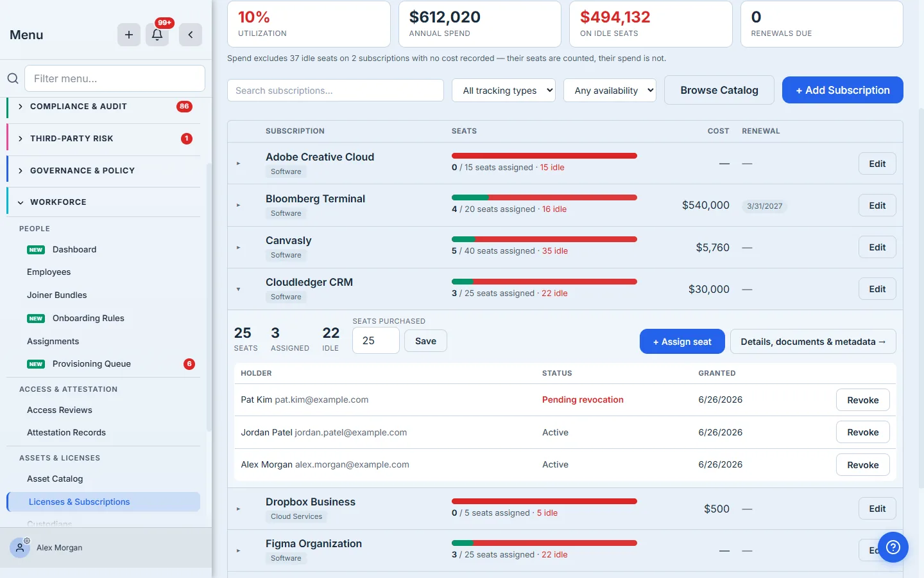Click the 3/31/2027 renewal date tag
Image resolution: width=924 pixels, height=578 pixels.
765,206
